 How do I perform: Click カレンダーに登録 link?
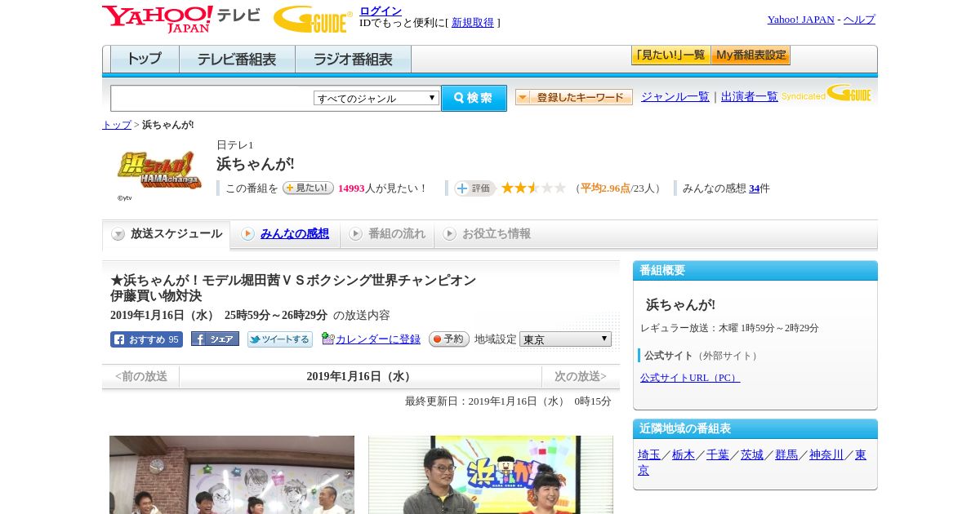point(378,339)
